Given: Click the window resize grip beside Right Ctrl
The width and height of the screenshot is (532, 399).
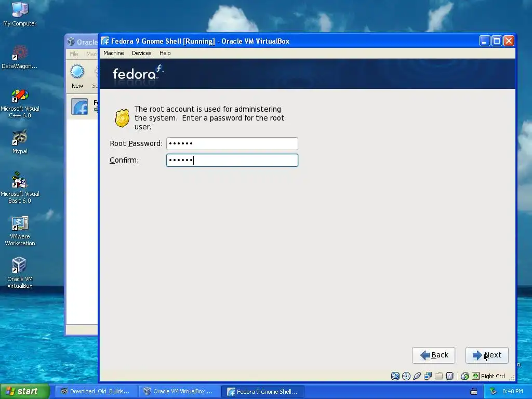Looking at the screenshot, I should point(511,377).
